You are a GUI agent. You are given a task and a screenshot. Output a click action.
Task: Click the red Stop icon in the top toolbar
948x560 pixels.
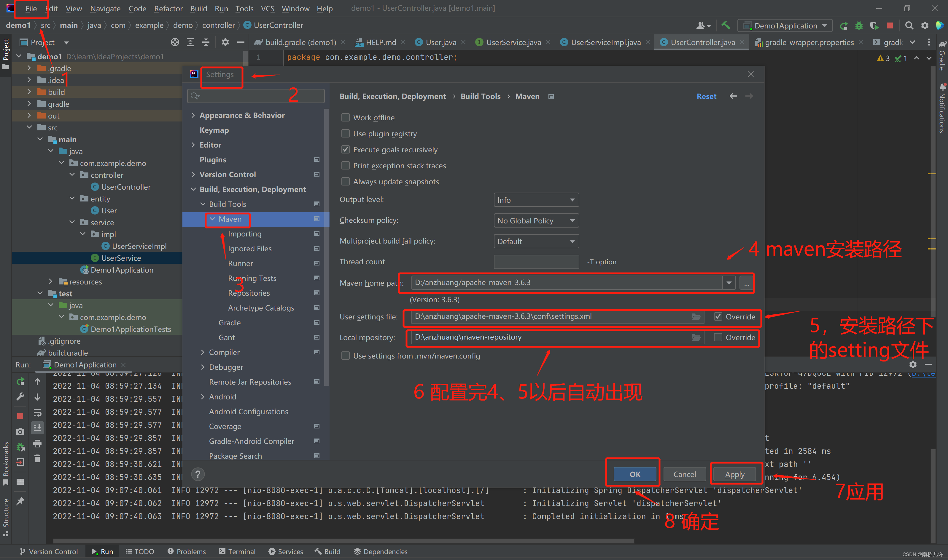(x=890, y=25)
